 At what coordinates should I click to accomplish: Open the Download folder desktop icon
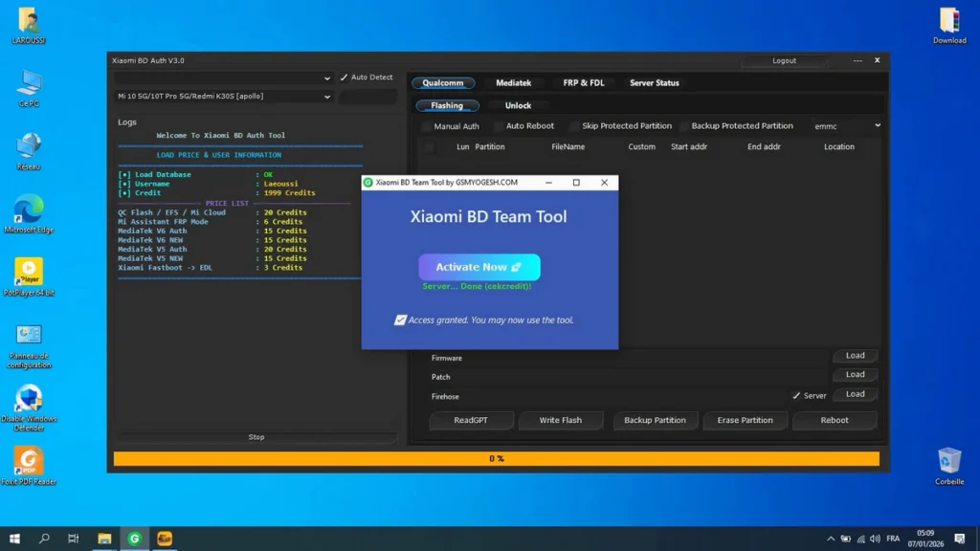click(949, 21)
